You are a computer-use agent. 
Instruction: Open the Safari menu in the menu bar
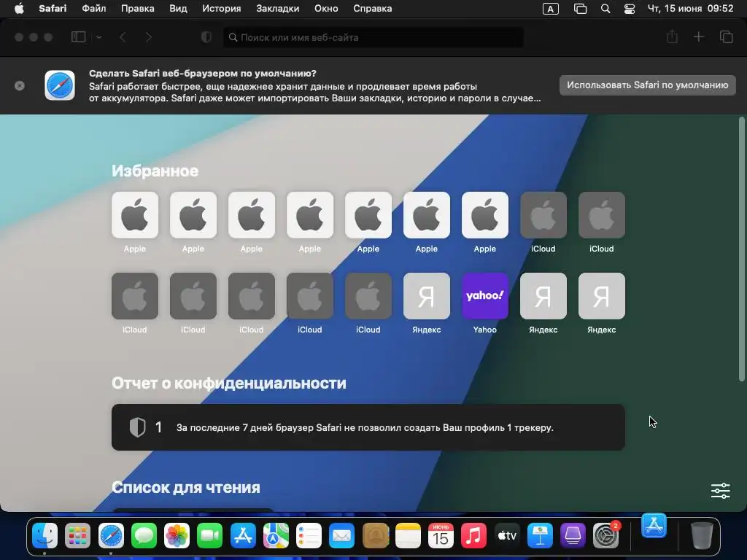point(53,9)
